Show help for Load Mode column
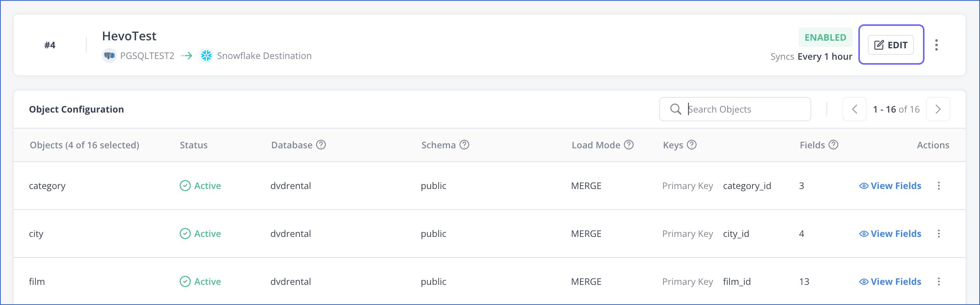The height and width of the screenshot is (305, 980). click(629, 145)
